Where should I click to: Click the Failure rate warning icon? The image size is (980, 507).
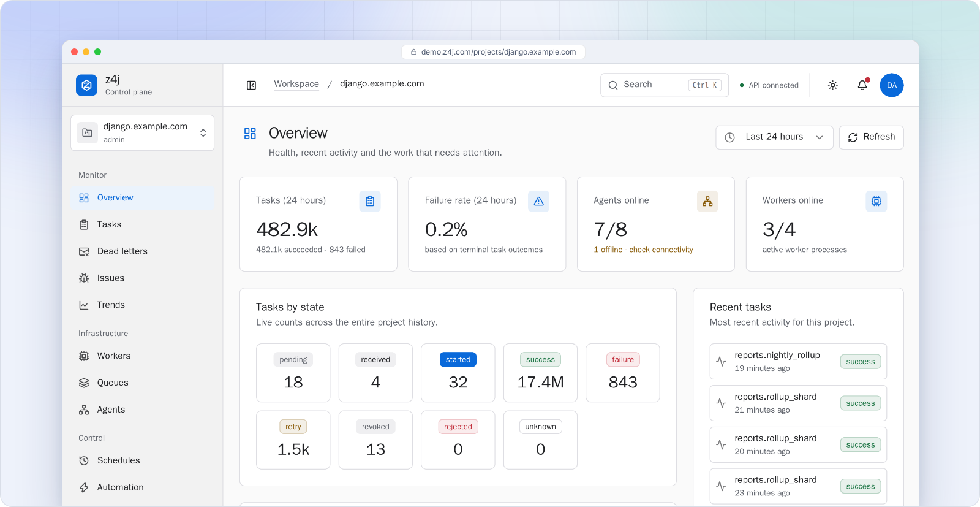[539, 201]
